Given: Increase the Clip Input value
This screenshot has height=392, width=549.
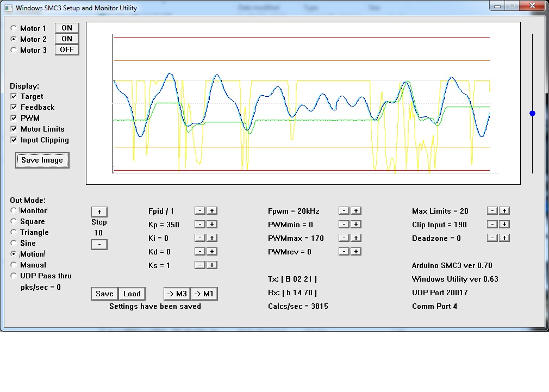Looking at the screenshot, I should point(504,225).
